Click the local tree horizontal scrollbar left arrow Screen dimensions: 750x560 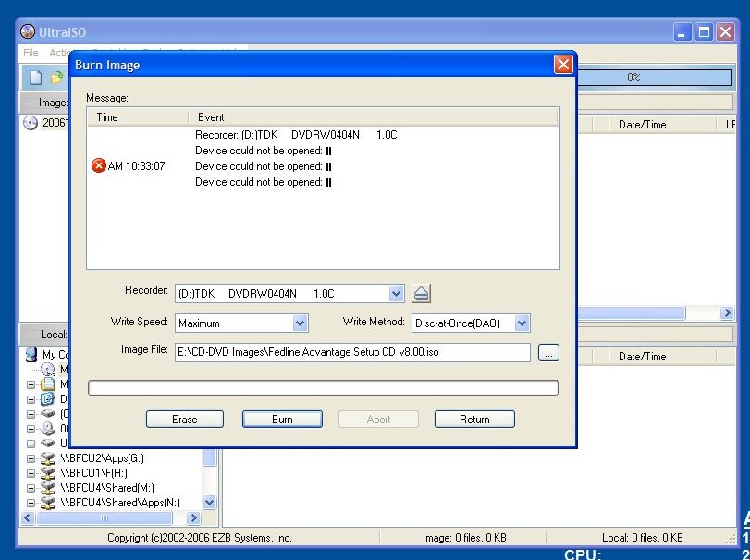pos(28,517)
